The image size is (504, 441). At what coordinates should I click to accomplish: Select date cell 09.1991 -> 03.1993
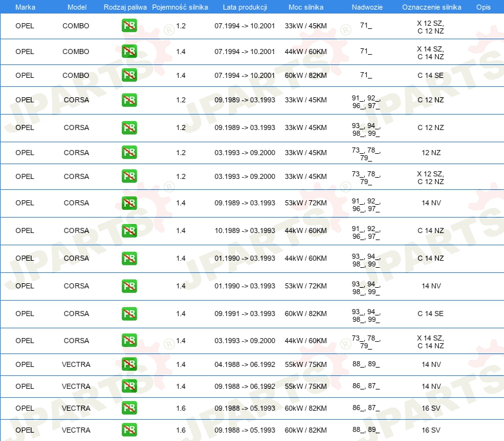tap(245, 314)
